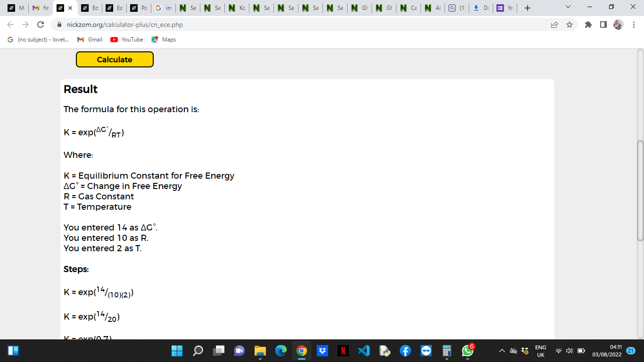Switch to the Google 'im' tab
This screenshot has width=644, height=362.
pos(163,8)
